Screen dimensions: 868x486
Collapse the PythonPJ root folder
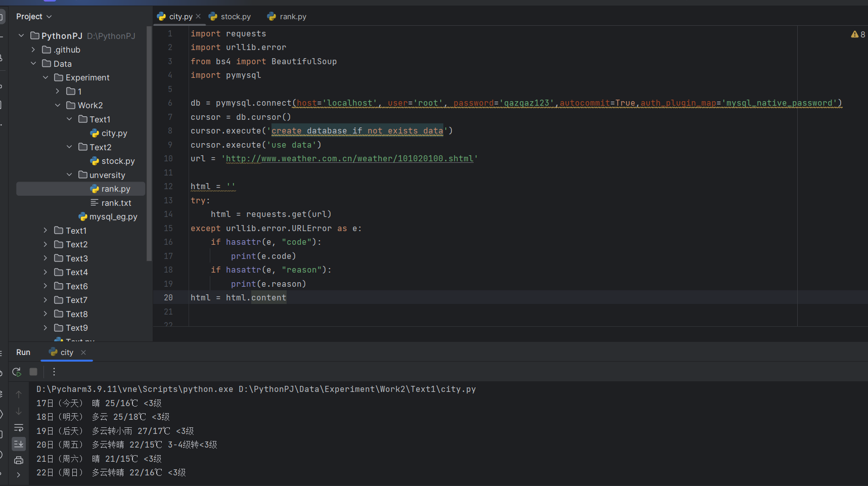click(x=21, y=36)
